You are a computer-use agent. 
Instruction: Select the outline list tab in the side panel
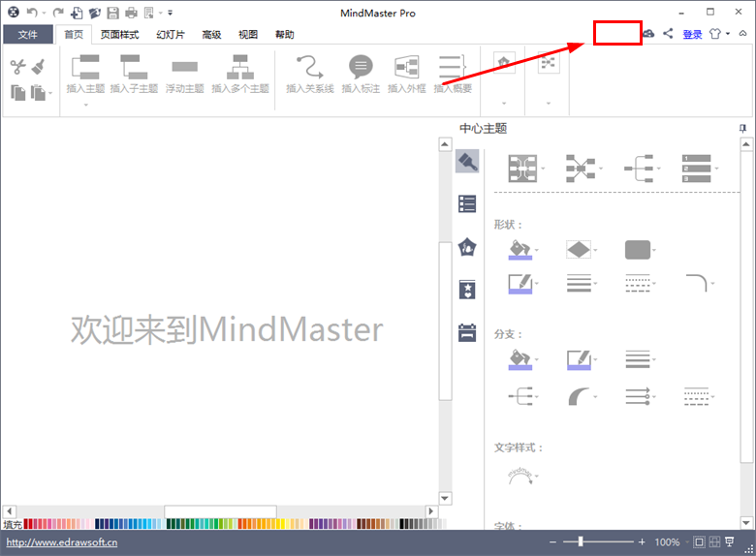tap(467, 203)
